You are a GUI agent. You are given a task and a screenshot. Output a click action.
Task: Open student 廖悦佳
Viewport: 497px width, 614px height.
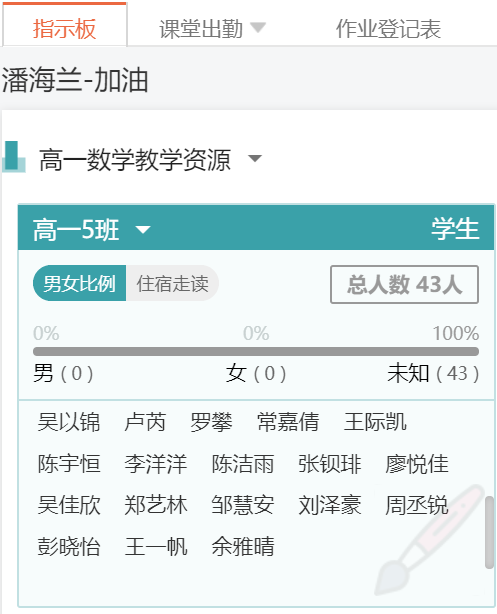416,464
